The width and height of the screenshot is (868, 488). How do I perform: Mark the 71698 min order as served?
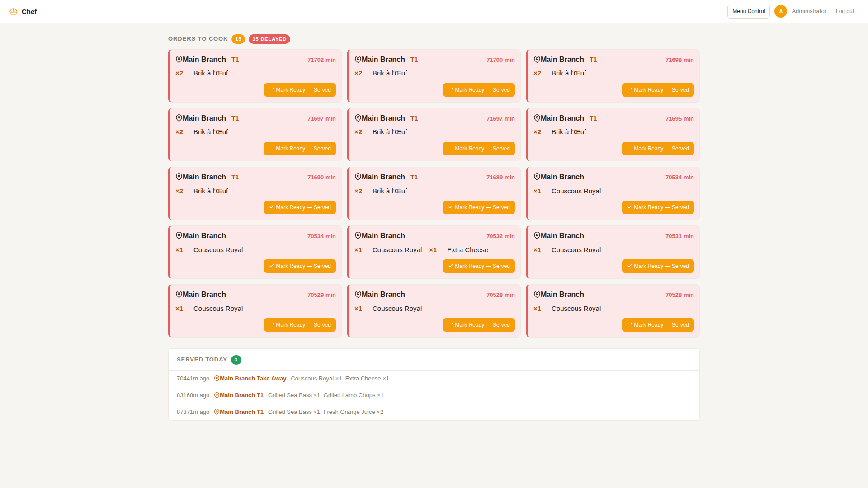(658, 90)
